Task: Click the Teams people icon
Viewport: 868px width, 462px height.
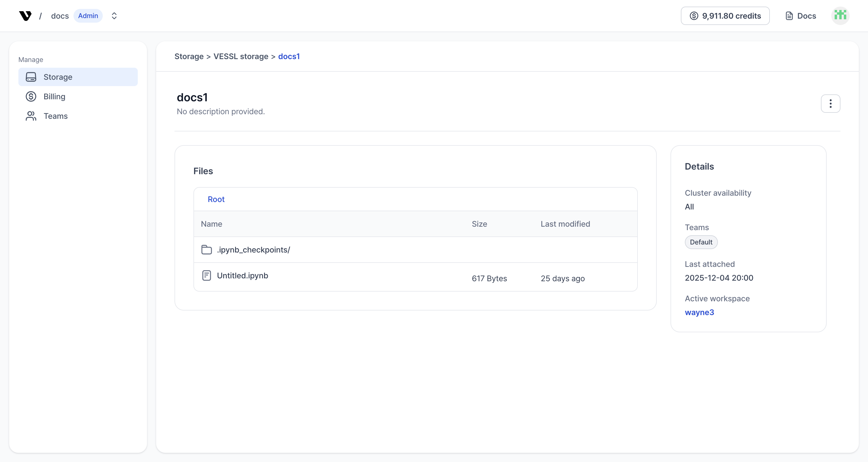Action: coord(31,116)
